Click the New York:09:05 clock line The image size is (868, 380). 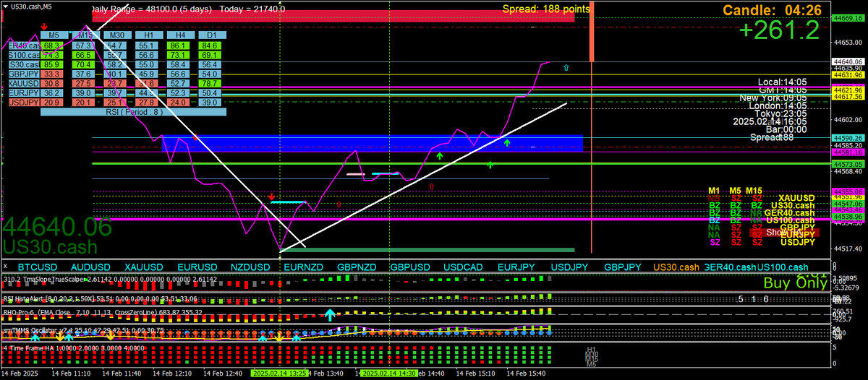[774, 98]
